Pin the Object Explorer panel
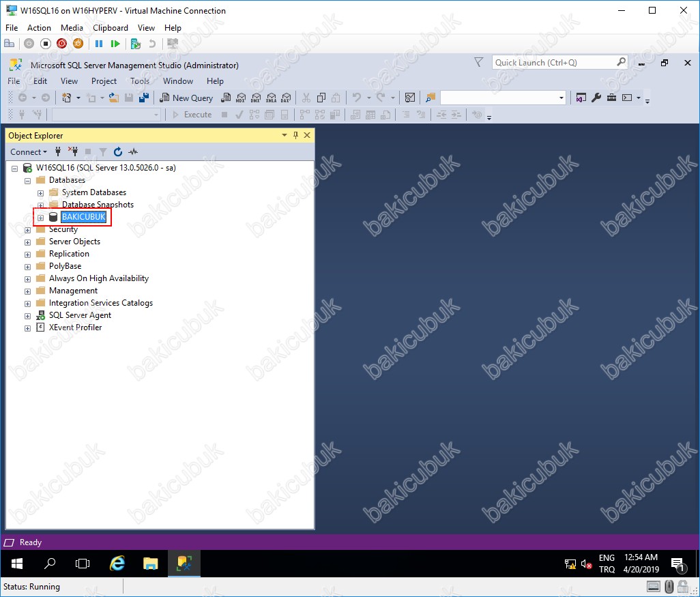700x597 pixels. tap(295, 136)
